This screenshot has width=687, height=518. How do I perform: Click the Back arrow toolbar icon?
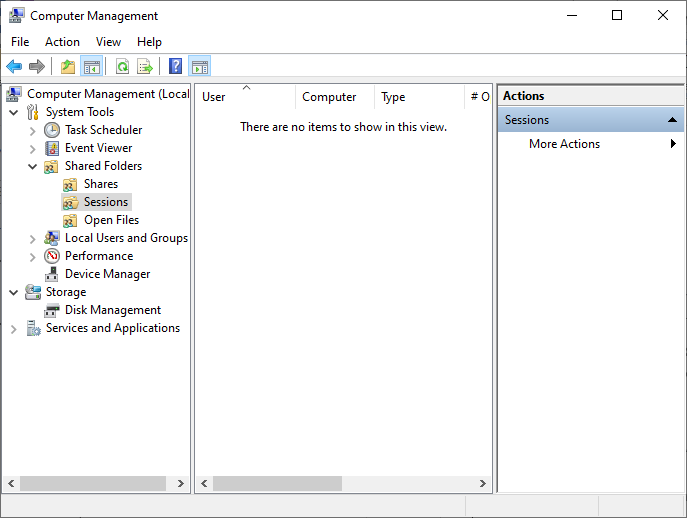[x=14, y=67]
